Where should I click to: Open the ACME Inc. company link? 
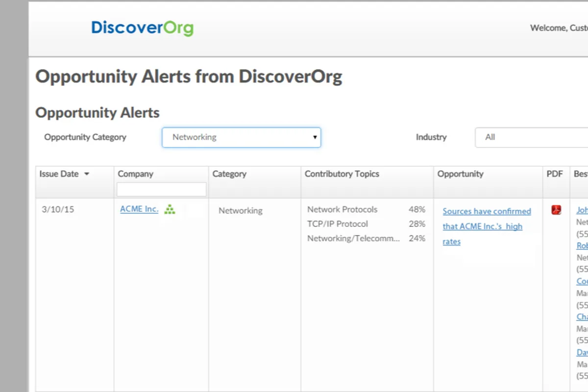139,209
